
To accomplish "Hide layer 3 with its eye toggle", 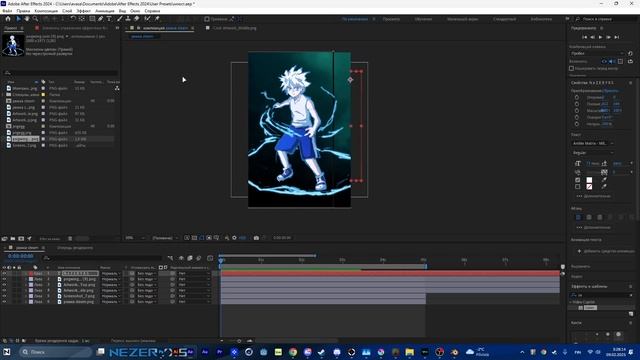I will [4, 285].
